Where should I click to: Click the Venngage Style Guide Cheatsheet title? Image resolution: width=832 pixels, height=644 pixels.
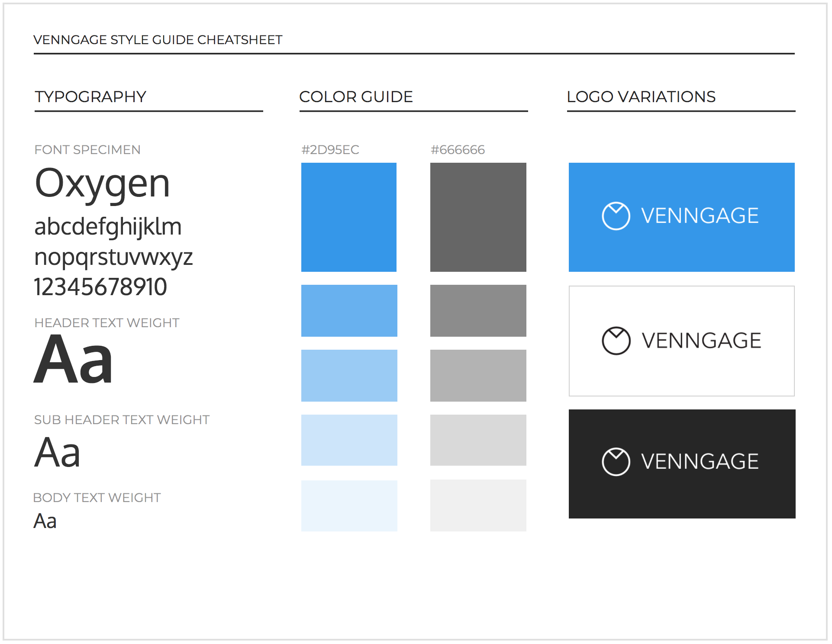point(158,40)
